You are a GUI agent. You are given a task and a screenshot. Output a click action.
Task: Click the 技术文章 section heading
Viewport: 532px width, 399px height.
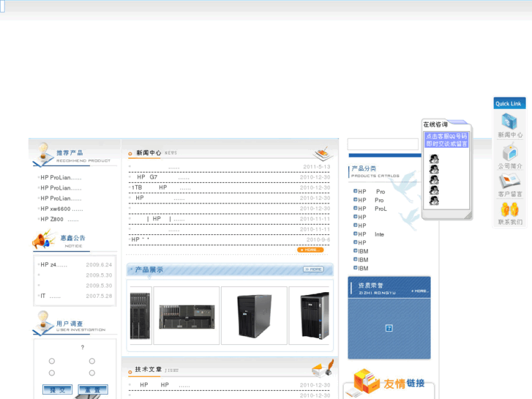[x=157, y=370]
